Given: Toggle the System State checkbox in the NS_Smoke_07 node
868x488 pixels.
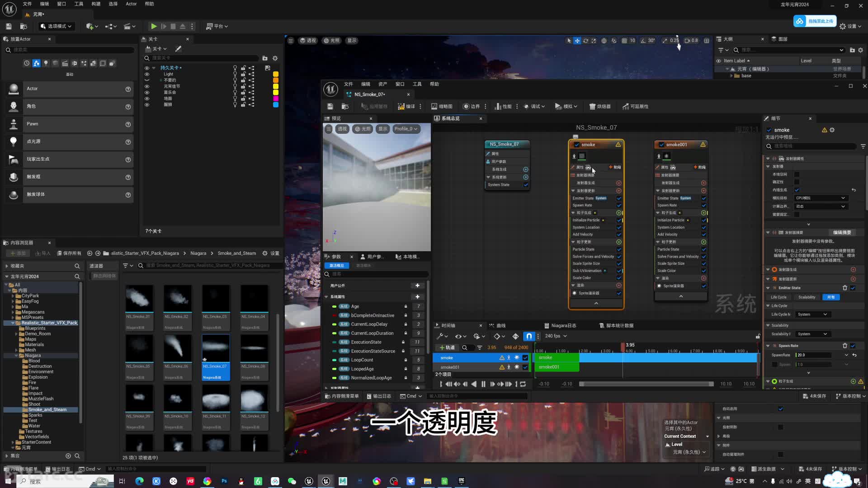Looking at the screenshot, I should click(x=526, y=185).
